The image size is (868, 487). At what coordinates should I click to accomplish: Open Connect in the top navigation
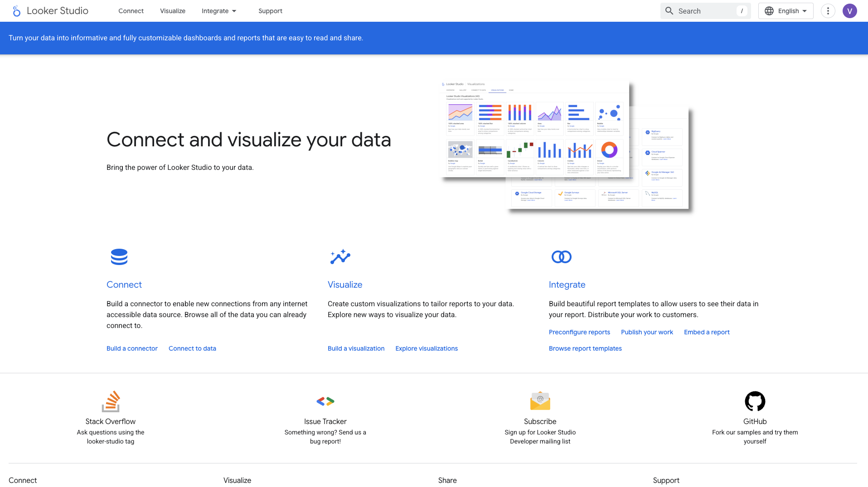(x=131, y=11)
